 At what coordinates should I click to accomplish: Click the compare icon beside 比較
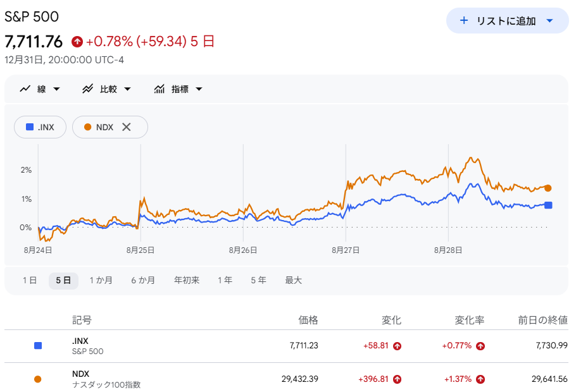click(87, 89)
